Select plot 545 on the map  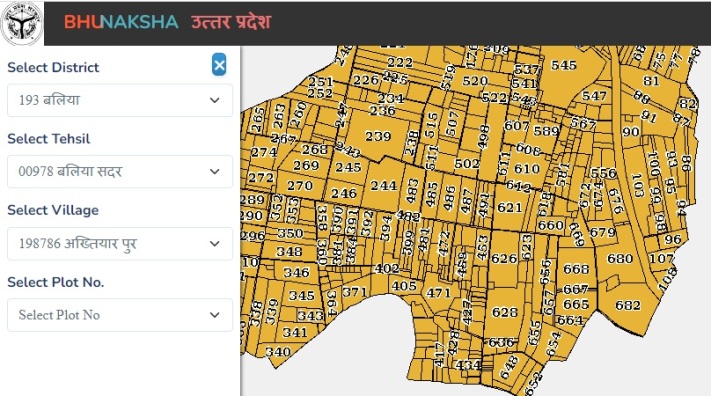[564, 65]
